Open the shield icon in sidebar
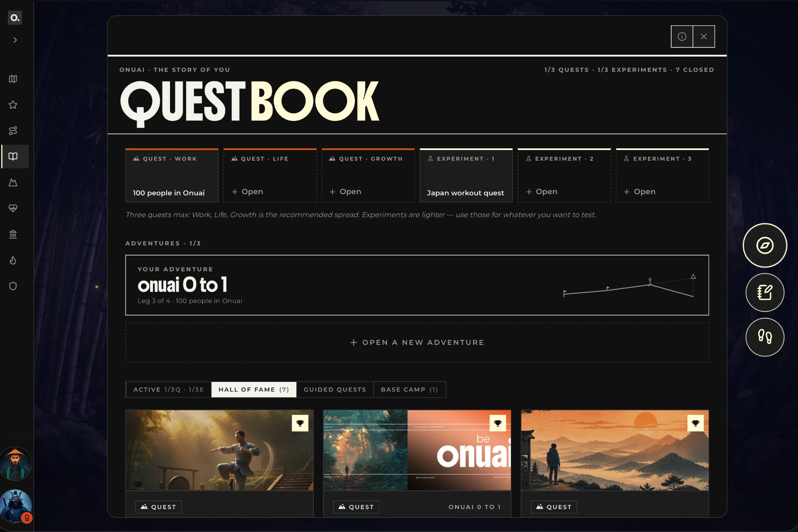The image size is (798, 532). (x=13, y=286)
